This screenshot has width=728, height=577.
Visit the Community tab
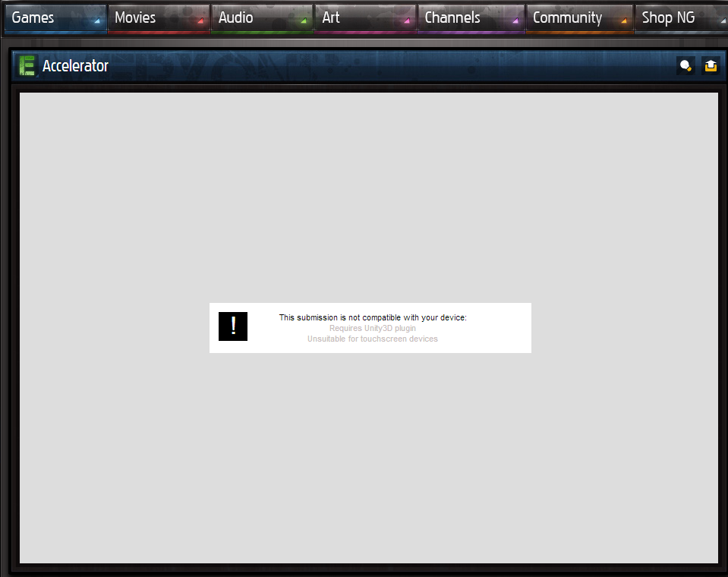coord(567,17)
